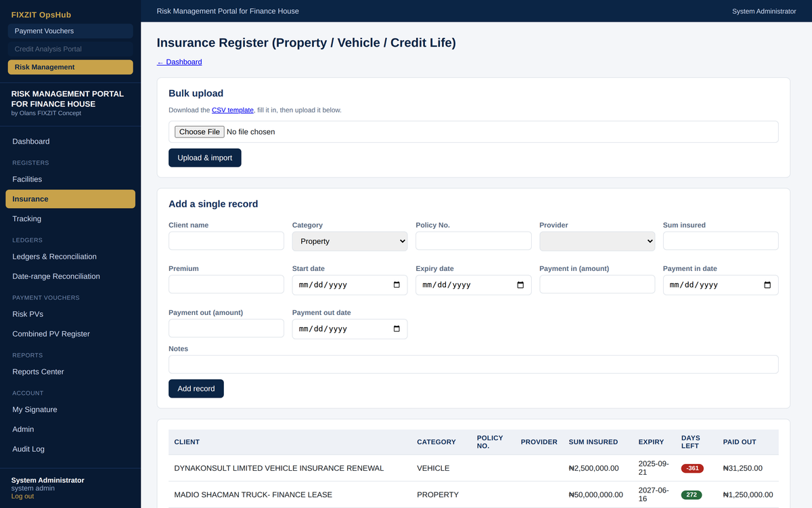Click the 272 days left badge
Screen dimensions: 812x508
coord(692,494)
